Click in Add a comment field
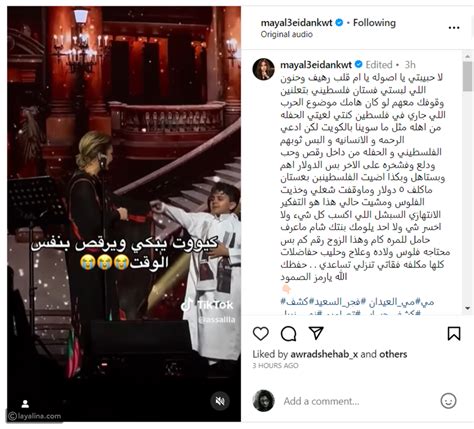The height and width of the screenshot is (429, 474). pos(355,401)
